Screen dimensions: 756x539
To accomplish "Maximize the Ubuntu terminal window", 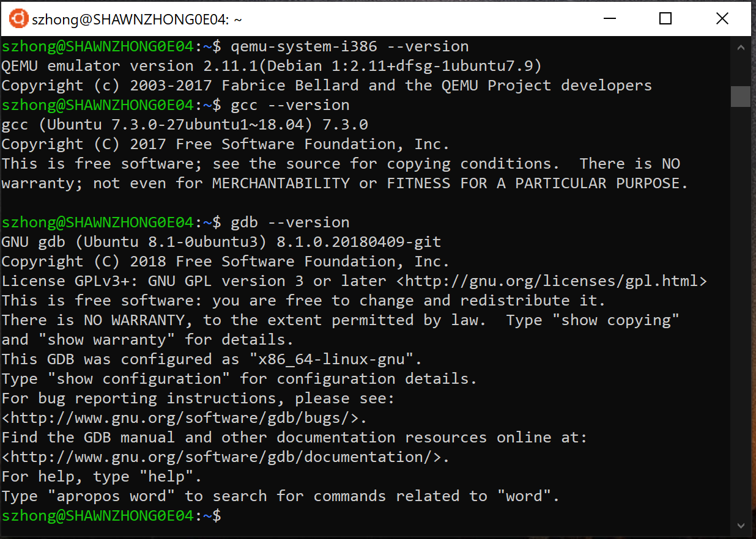I will coord(665,19).
